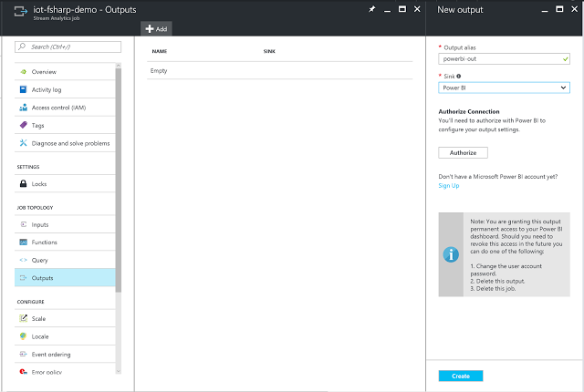Viewport: 584px width, 392px height.
Task: Open Diagnose and solve problems icon
Action: click(x=23, y=143)
